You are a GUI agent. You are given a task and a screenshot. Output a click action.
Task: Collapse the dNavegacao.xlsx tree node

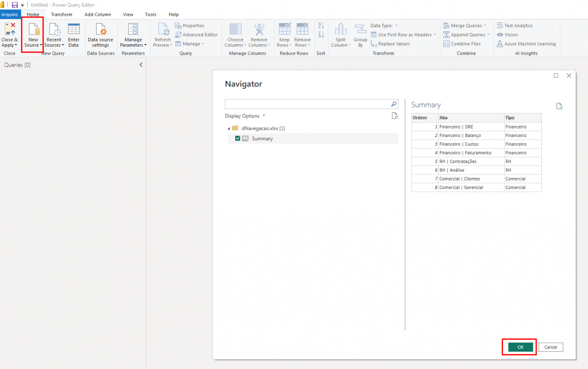(228, 129)
